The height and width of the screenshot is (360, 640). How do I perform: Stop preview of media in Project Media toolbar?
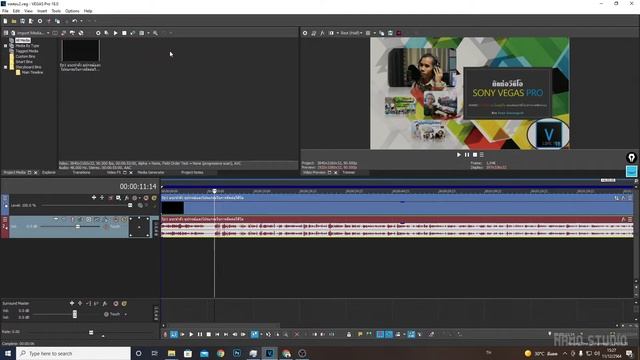tap(124, 33)
